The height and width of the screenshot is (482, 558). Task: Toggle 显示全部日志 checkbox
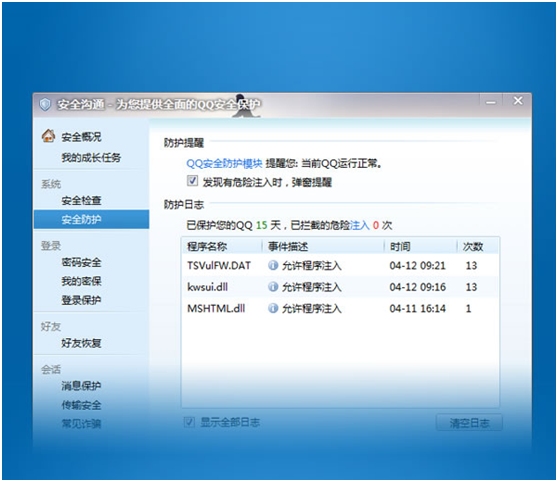click(x=189, y=422)
